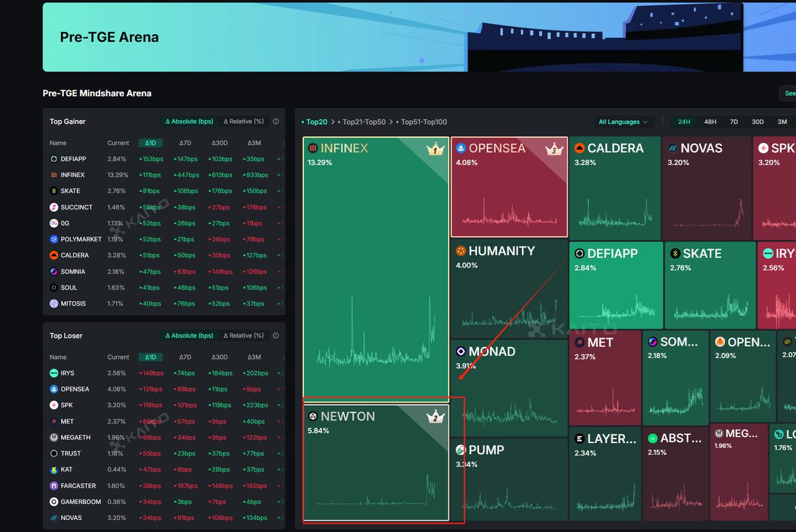Click the NOVAS tile logo in treemap
The width and height of the screenshot is (796, 532).
[673, 149]
